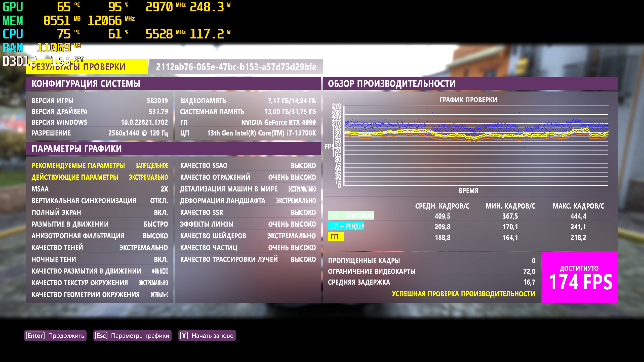Click the Y key icon
This screenshot has height=362, width=644.
(184, 336)
